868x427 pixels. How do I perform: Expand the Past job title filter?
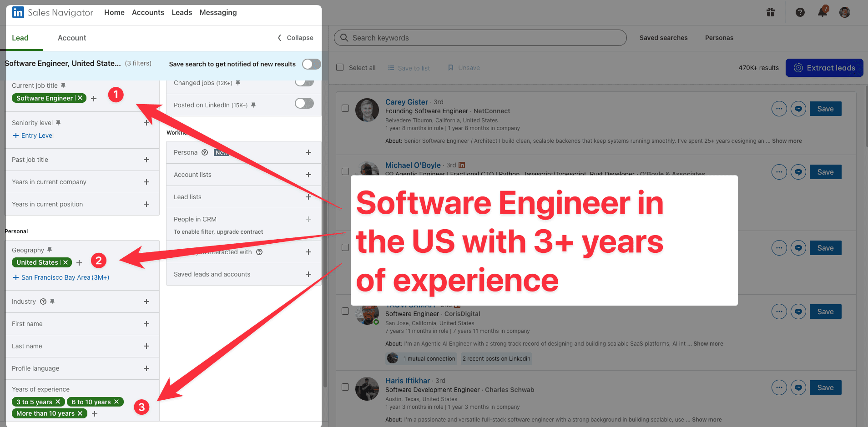(146, 160)
